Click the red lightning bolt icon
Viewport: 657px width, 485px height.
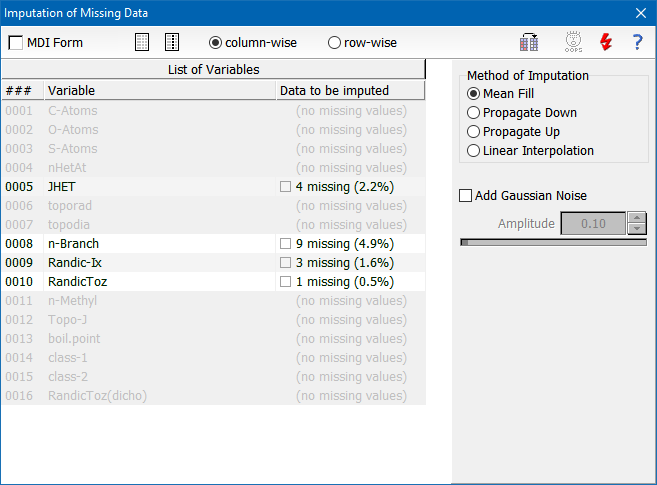coord(606,42)
